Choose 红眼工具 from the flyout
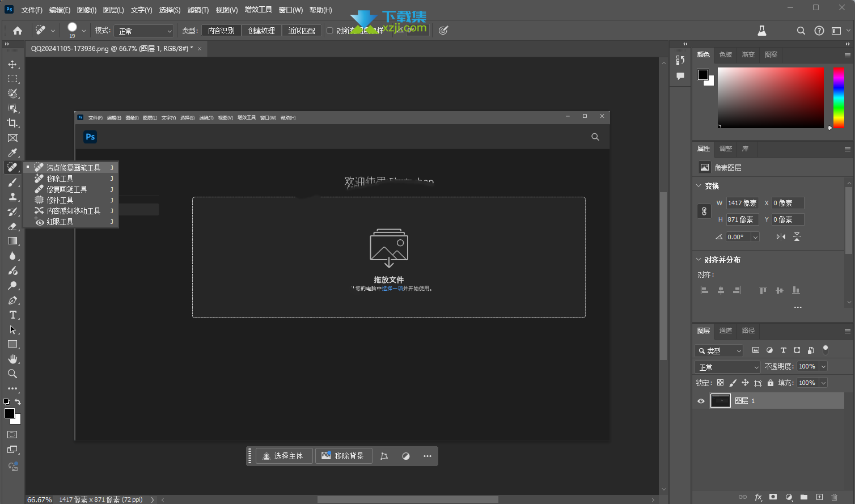This screenshot has width=855, height=504. [60, 222]
